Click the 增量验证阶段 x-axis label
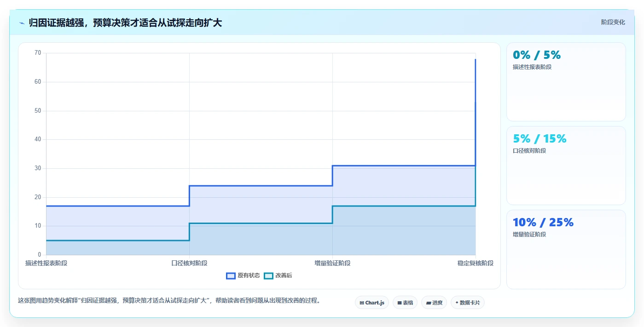The image size is (644, 327). pos(332,263)
